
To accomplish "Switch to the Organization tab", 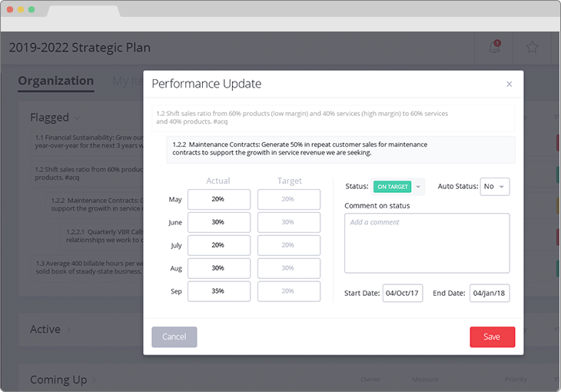I will point(56,81).
